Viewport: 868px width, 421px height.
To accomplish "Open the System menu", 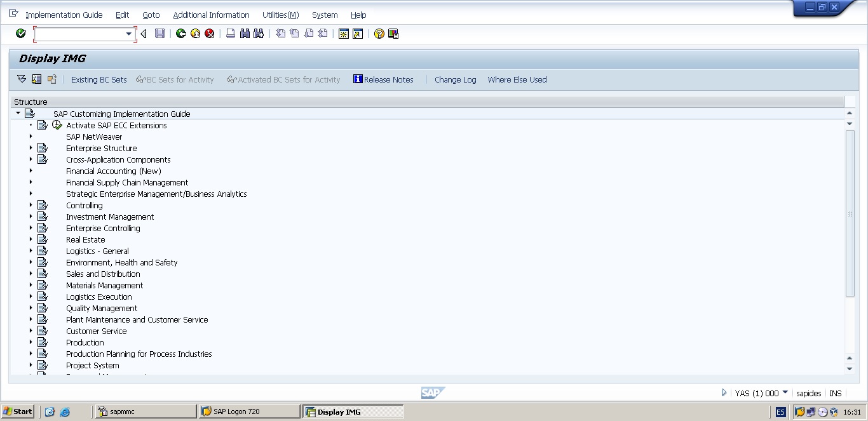I will click(325, 15).
